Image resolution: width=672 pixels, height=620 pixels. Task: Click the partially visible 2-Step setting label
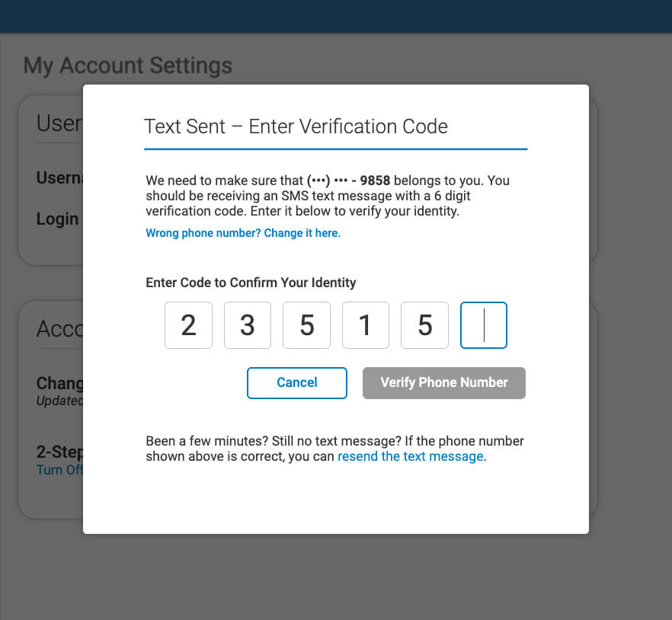click(x=59, y=451)
